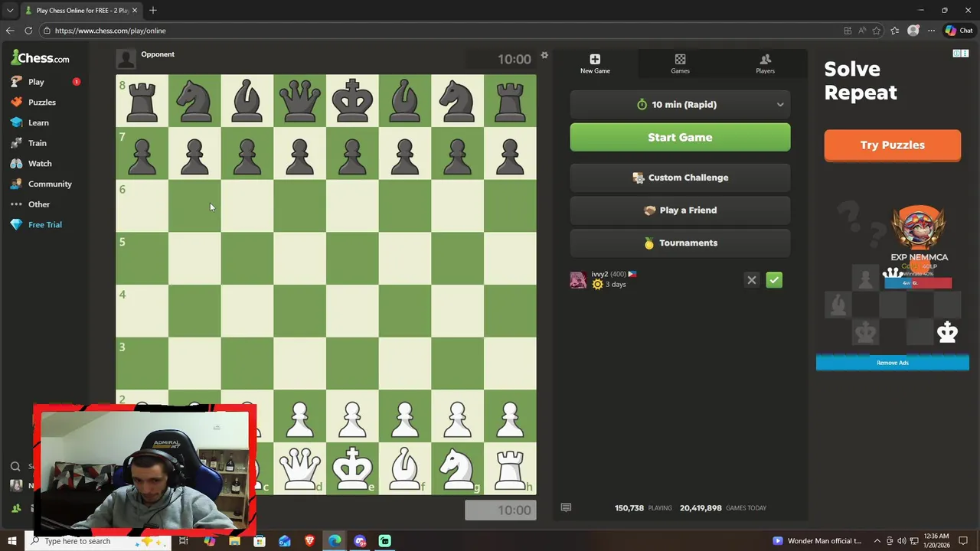The height and width of the screenshot is (551, 980).
Task: Open the Community section in sidebar
Action: [41, 184]
